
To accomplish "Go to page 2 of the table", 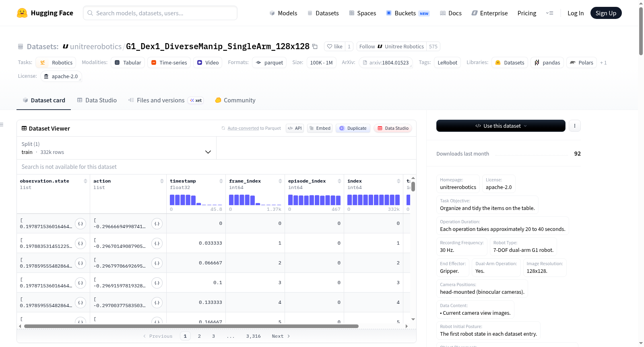I will click(199, 336).
